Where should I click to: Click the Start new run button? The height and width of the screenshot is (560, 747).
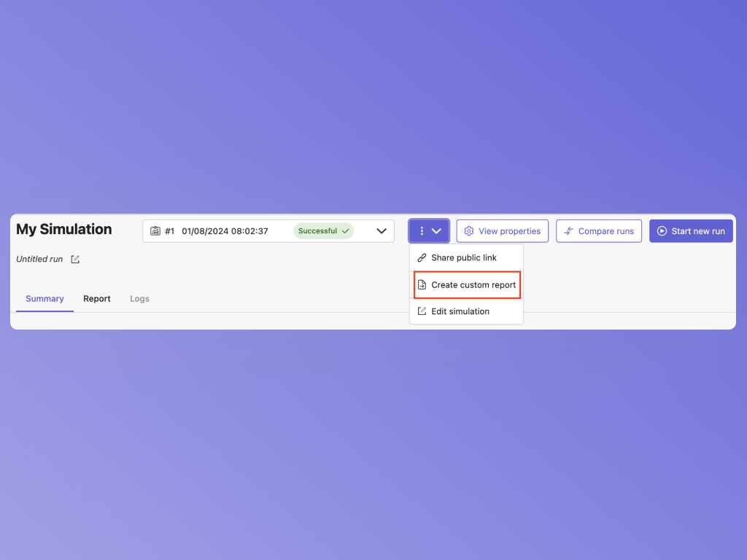coord(691,231)
